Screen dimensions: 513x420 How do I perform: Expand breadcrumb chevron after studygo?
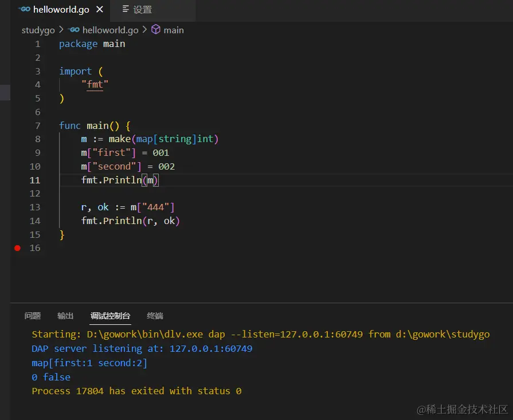click(61, 30)
